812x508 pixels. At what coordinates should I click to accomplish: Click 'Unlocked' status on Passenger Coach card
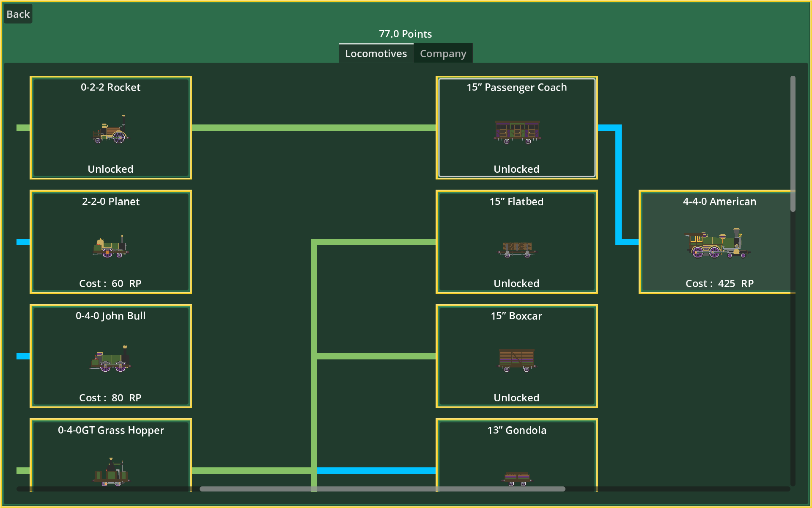[517, 169]
